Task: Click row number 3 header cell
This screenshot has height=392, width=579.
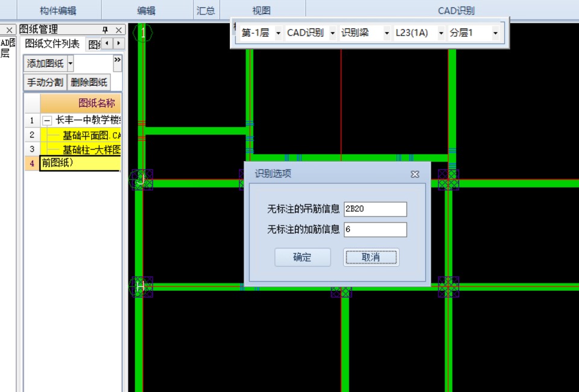Action: point(32,149)
